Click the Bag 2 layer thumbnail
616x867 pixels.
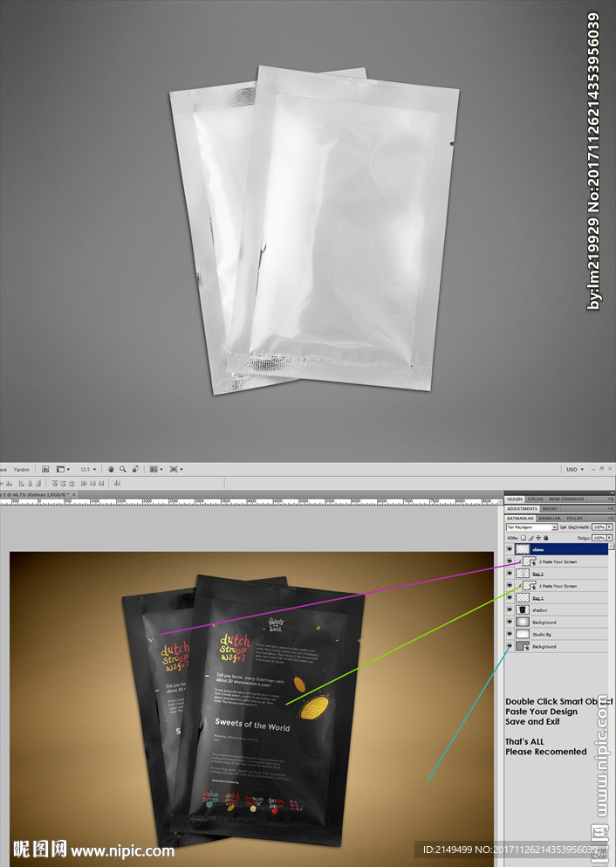click(x=523, y=574)
